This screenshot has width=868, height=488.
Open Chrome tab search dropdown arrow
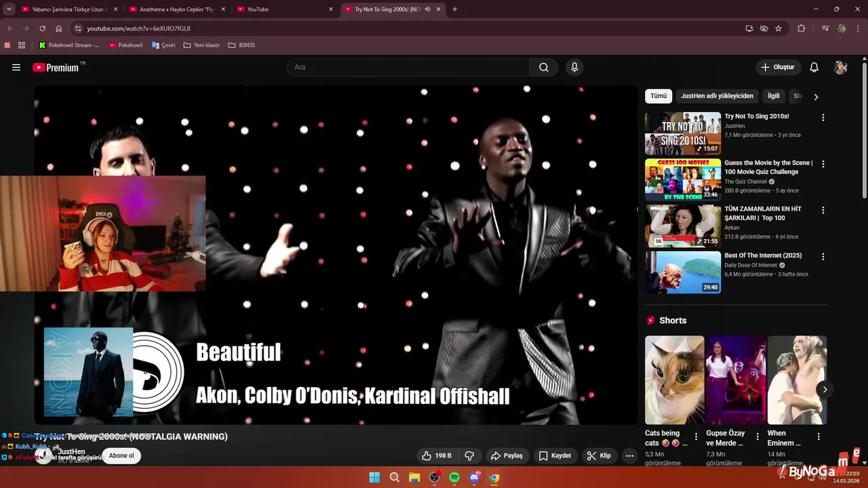(9, 9)
